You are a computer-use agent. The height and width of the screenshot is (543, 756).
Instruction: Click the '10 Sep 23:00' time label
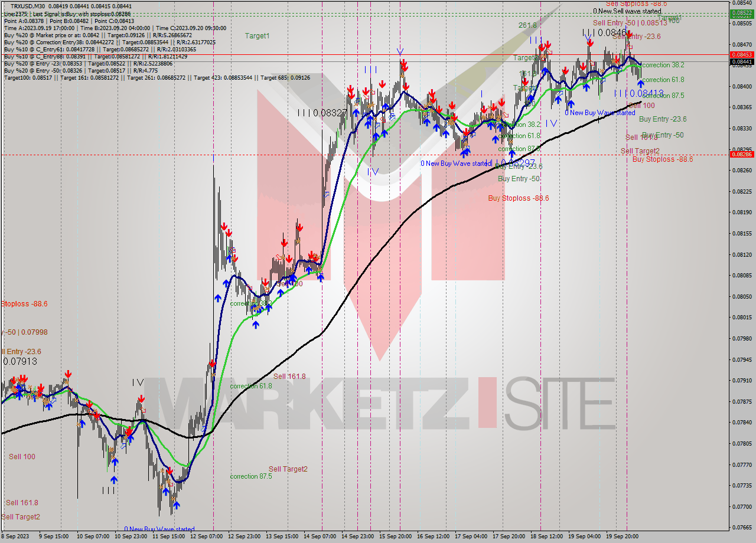[131, 537]
